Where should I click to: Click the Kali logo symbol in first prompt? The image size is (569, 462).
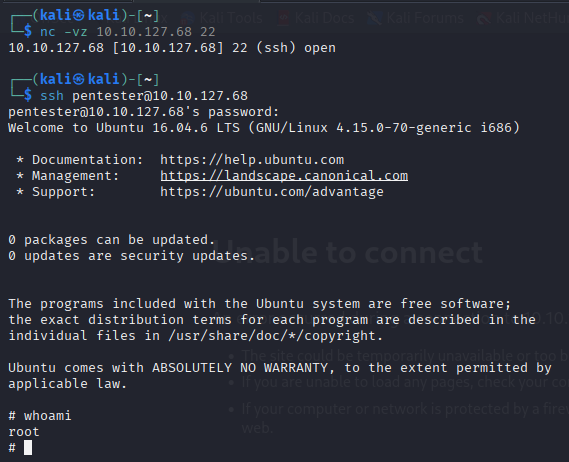point(78,15)
